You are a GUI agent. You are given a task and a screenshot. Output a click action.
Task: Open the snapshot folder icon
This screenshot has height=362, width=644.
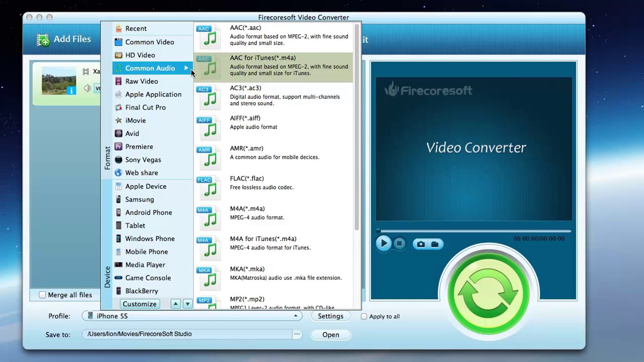tap(435, 244)
